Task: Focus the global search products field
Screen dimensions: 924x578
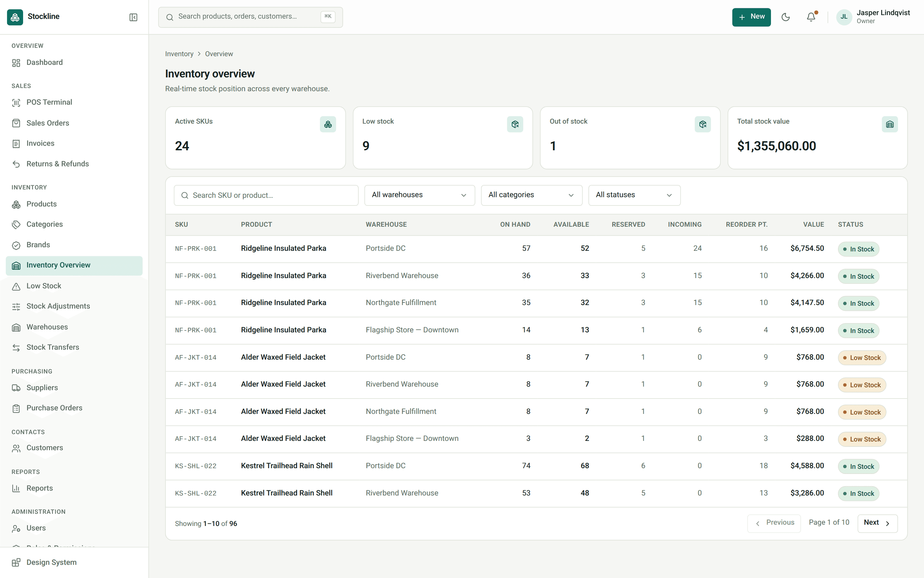Action: click(x=251, y=17)
